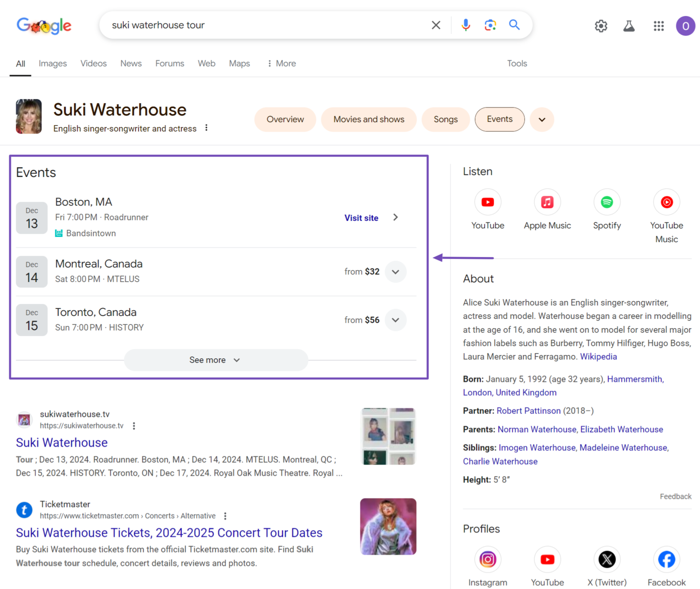Click the Bandsintown source label
Viewport: 700px width, 589px height.
[x=85, y=233]
